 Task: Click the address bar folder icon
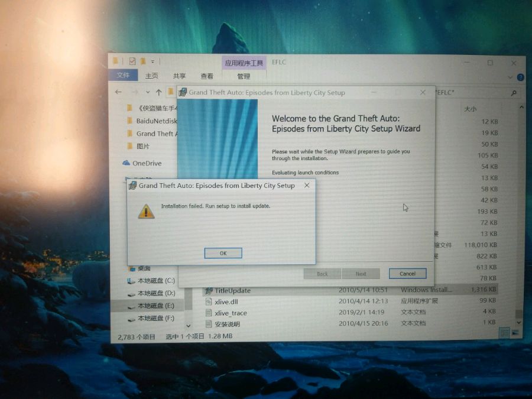click(x=171, y=92)
